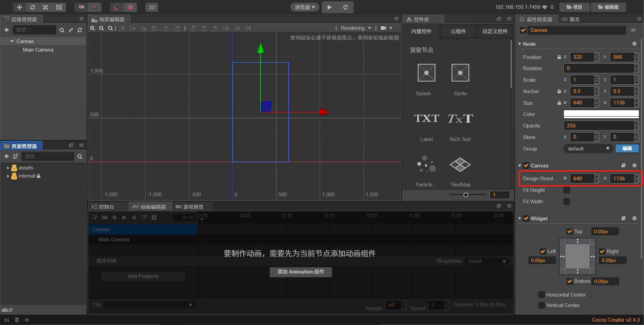This screenshot has height=325, width=644.
Task: Select the Main Camera node in hierarchy
Action: 38,49
